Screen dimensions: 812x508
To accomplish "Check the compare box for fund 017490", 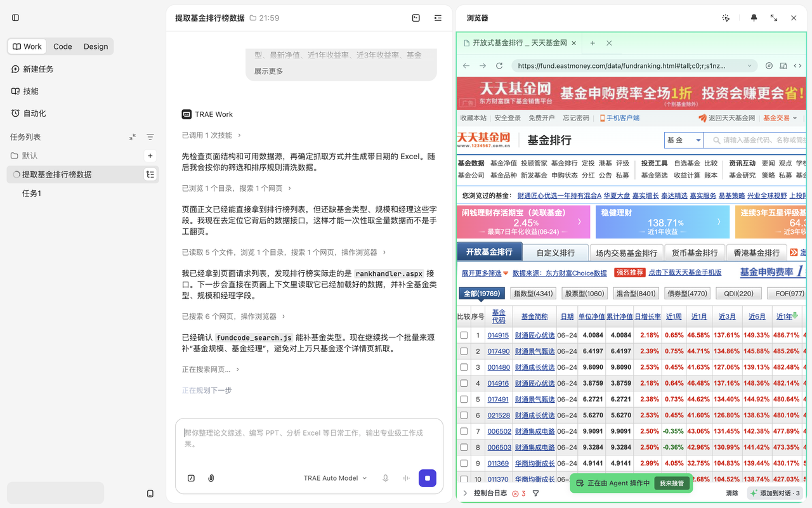I will (x=464, y=351).
